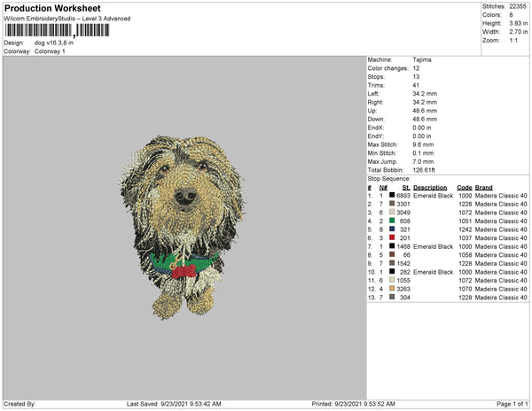Click the 'St.' column header
Viewport: 532px width, 411px height.
pos(406,188)
